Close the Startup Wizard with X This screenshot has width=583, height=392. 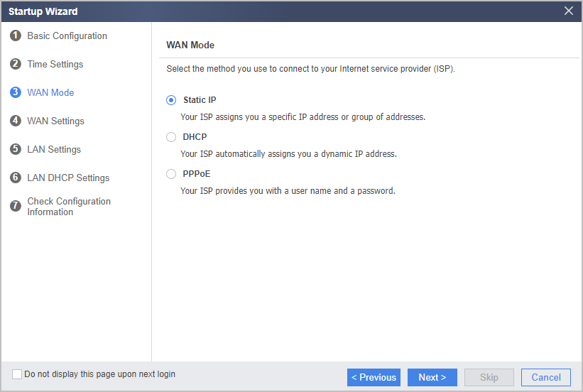(569, 11)
